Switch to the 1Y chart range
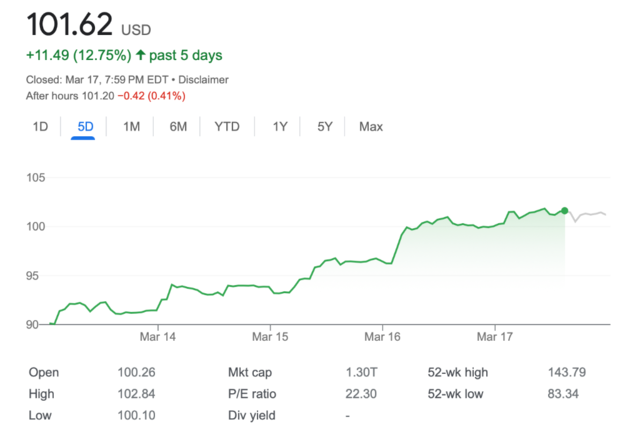Viewport: 640px width, 432px height. (280, 127)
